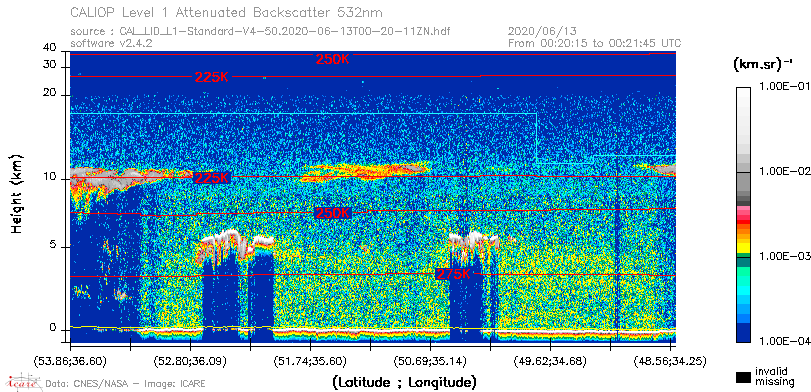811x392 pixels.
Task: Click the x-axis coordinate '(53.86;36.60)'
Action: click(71, 361)
